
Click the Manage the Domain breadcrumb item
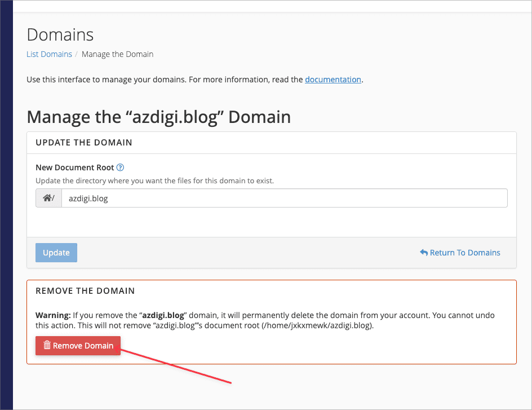(x=117, y=54)
